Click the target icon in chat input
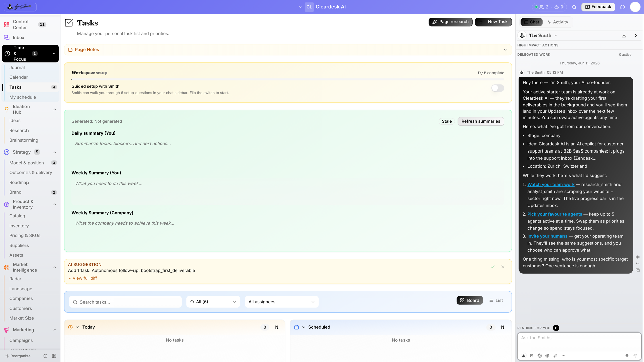The image size is (644, 362). pyautogui.click(x=547, y=356)
